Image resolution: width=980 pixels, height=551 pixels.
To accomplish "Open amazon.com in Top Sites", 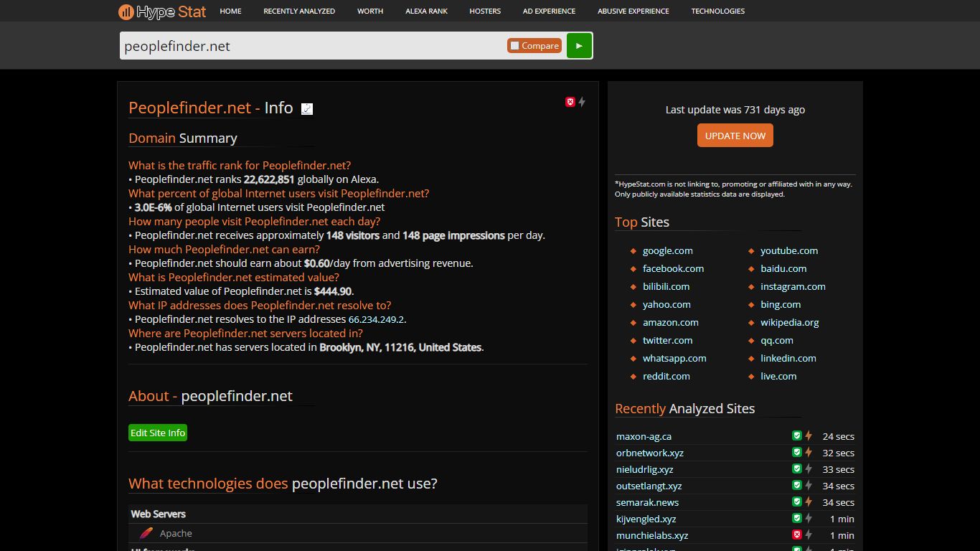I will [671, 322].
